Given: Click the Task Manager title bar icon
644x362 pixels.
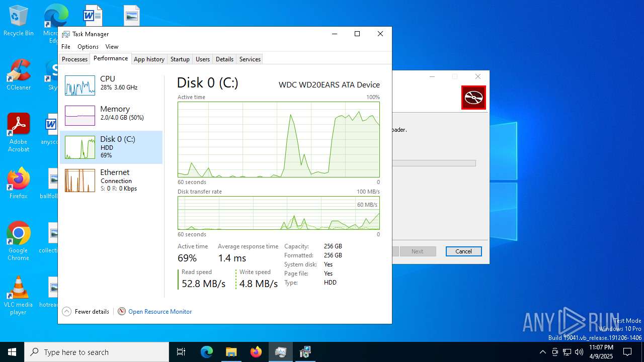Looking at the screenshot, I should 66,34.
